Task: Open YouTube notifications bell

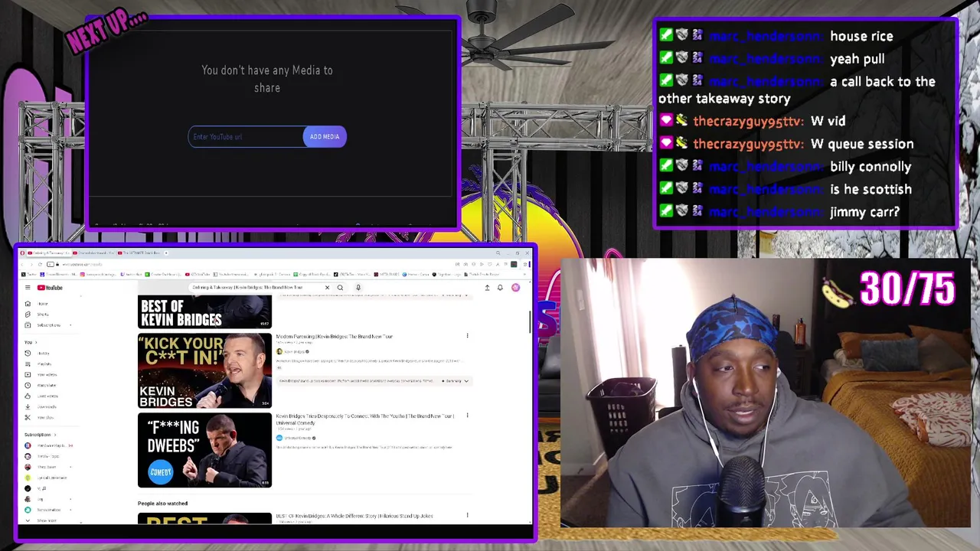Action: point(500,288)
